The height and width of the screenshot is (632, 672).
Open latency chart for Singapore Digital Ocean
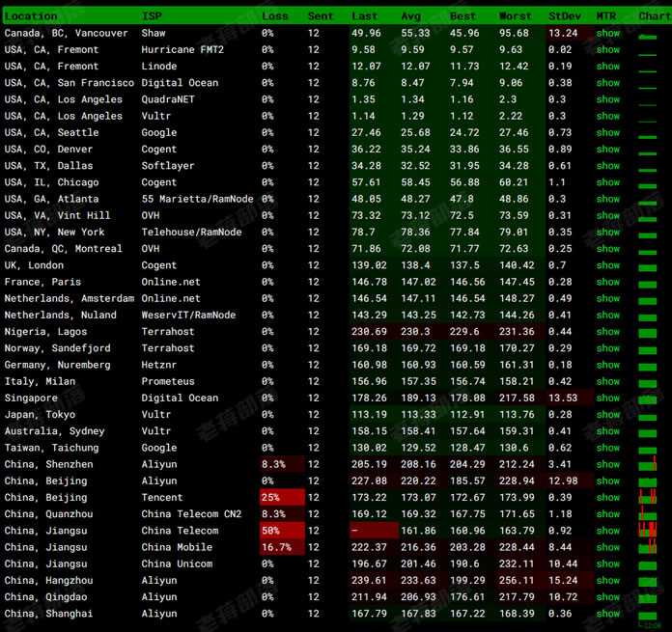click(x=648, y=399)
